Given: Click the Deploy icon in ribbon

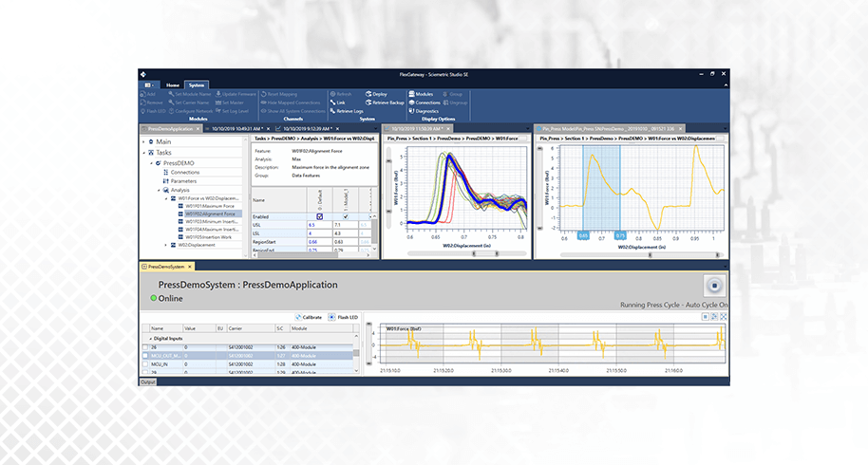Looking at the screenshot, I should pyautogui.click(x=368, y=94).
